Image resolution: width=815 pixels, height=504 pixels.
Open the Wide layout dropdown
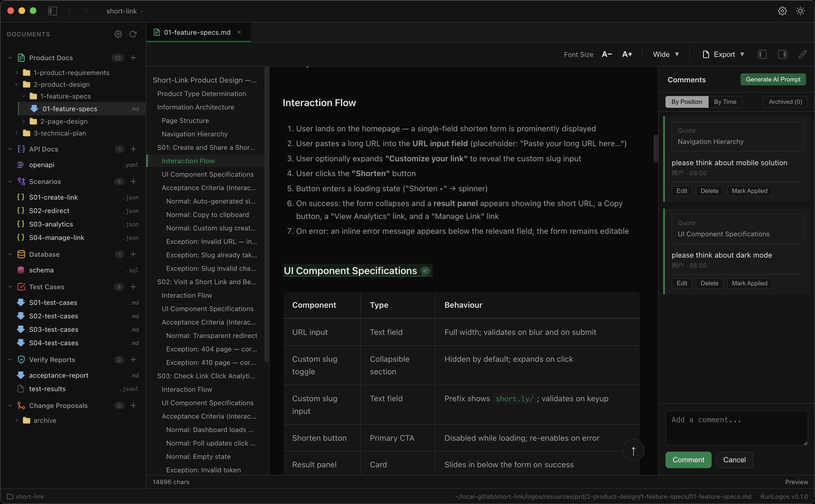(665, 54)
